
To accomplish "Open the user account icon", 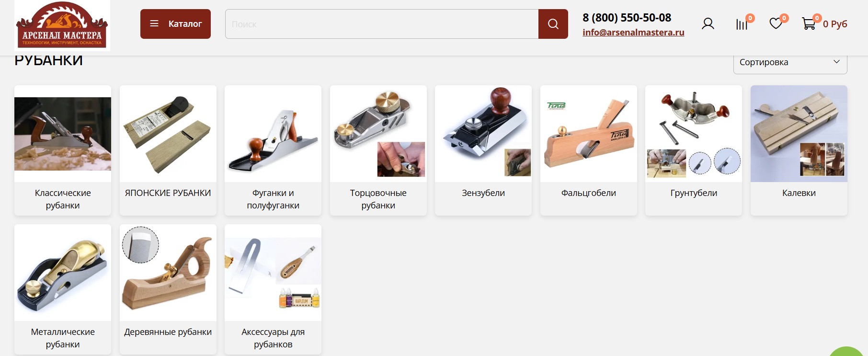I will coord(708,24).
